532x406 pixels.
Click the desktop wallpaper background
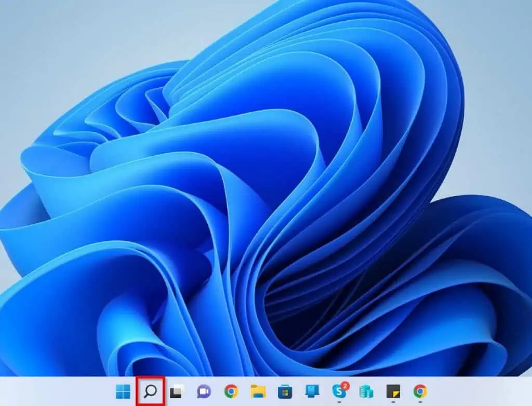click(266, 187)
